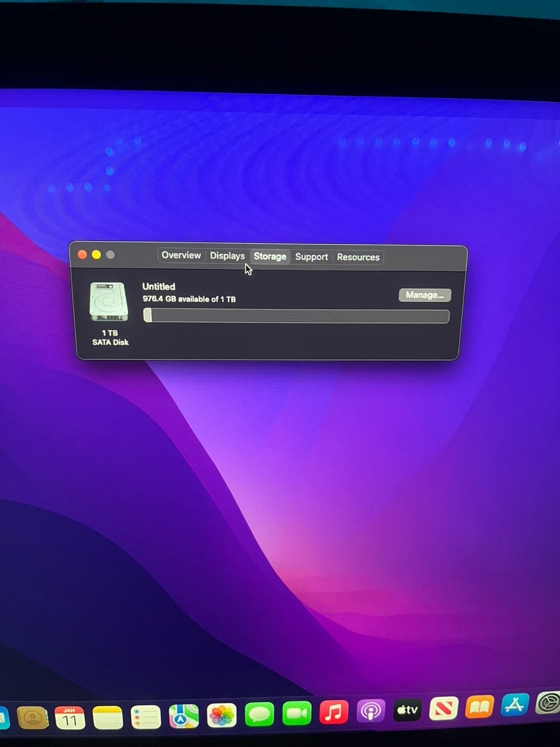The image size is (560, 747).
Task: Go to the Support tab
Action: (x=311, y=257)
